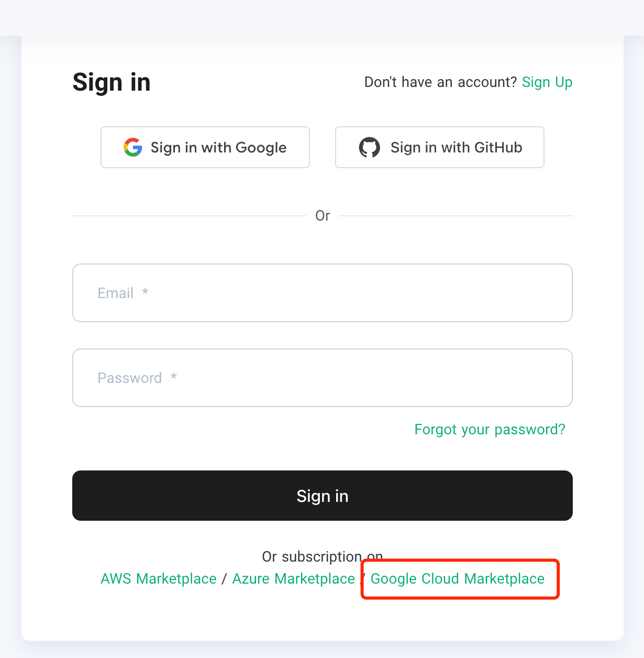Click the Don't have an account text
Image resolution: width=644 pixels, height=658 pixels.
coord(440,82)
